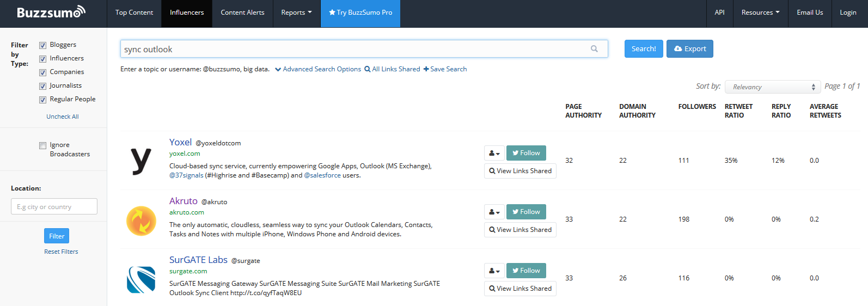The width and height of the screenshot is (868, 306).
Task: Open the person dropdown for Yoxel
Action: point(494,153)
